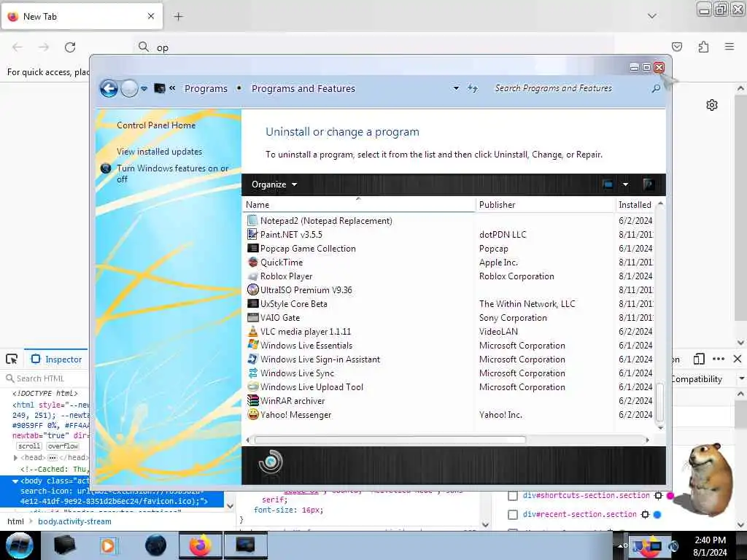Click the Windows Start orb
This screenshot has height=560, width=747.
(x=19, y=545)
